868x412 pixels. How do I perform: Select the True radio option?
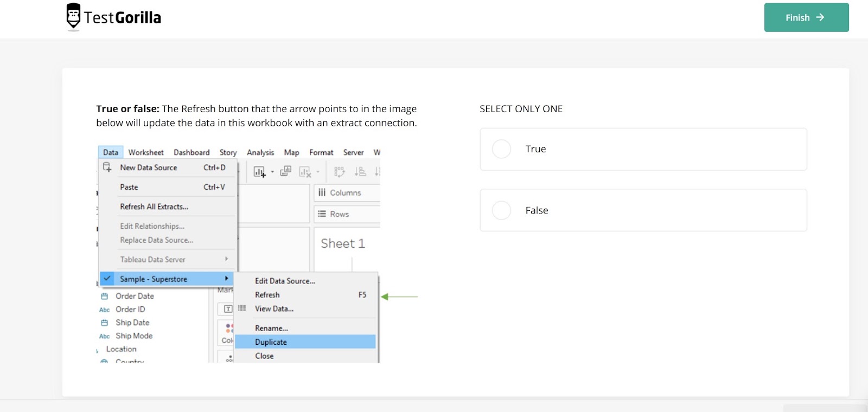coord(501,149)
